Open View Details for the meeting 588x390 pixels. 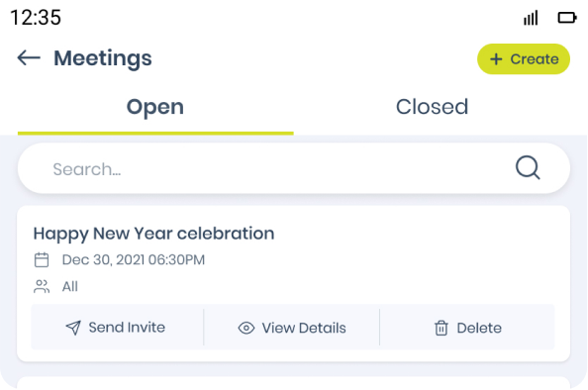(292, 328)
